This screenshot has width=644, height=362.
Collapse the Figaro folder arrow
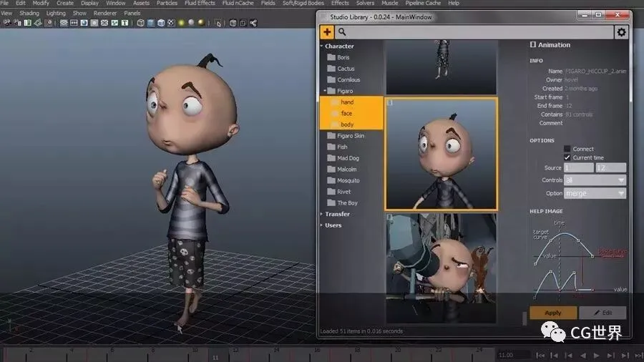coord(325,91)
